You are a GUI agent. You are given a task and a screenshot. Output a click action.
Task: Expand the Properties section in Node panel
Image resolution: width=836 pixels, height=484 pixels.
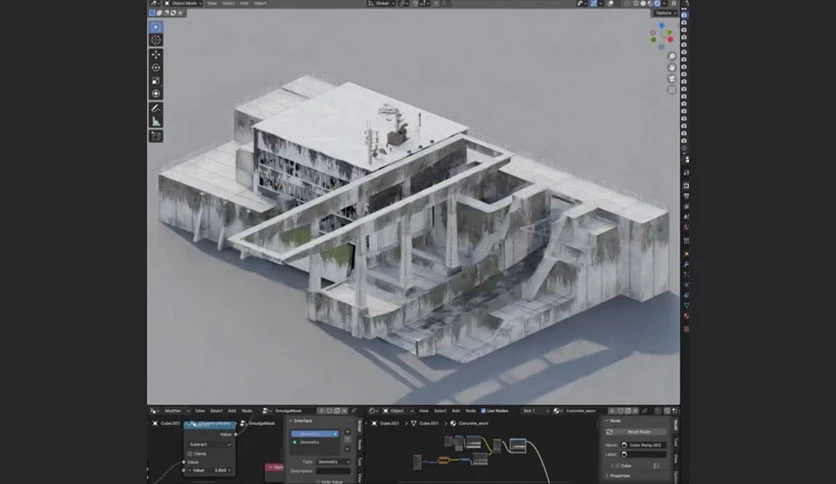(x=620, y=476)
